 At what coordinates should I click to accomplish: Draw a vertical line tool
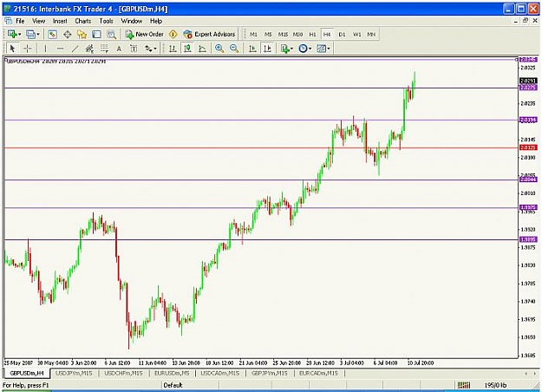pyautogui.click(x=45, y=49)
